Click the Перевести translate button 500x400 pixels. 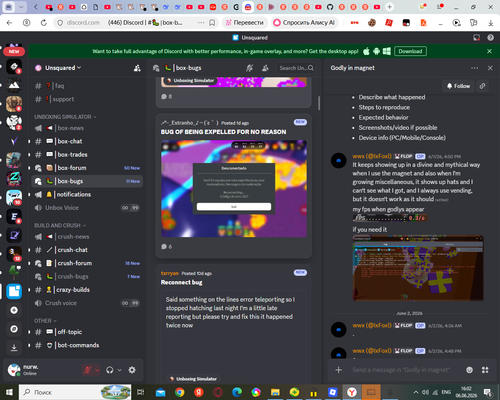click(245, 23)
